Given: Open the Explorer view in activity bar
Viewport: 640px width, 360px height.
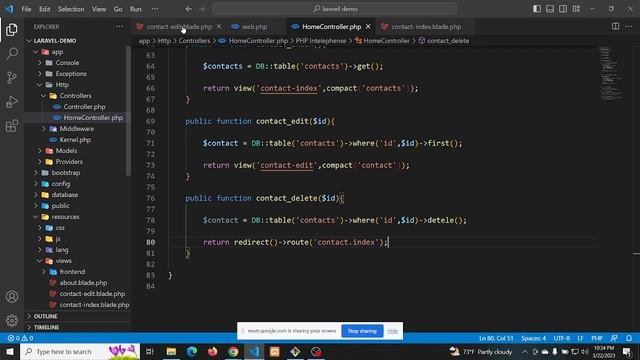Looking at the screenshot, I should coord(12,29).
